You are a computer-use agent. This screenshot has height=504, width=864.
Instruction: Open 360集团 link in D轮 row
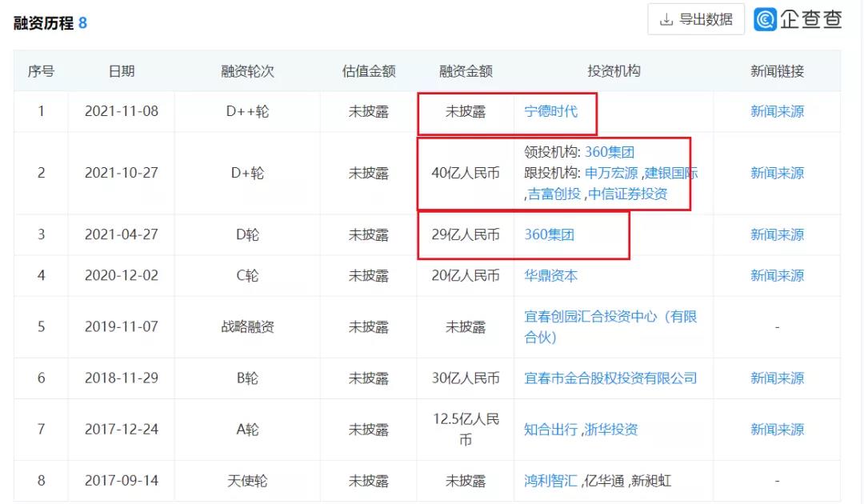pyautogui.click(x=549, y=234)
